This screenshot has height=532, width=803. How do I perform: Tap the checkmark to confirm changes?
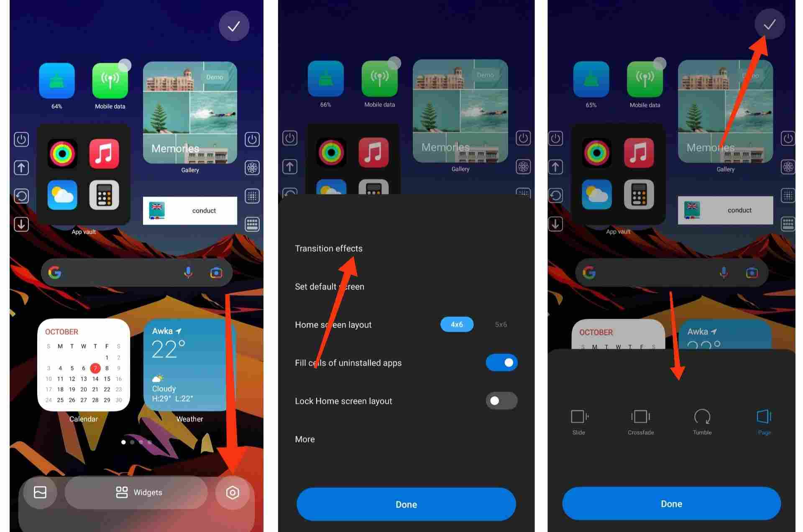[769, 24]
